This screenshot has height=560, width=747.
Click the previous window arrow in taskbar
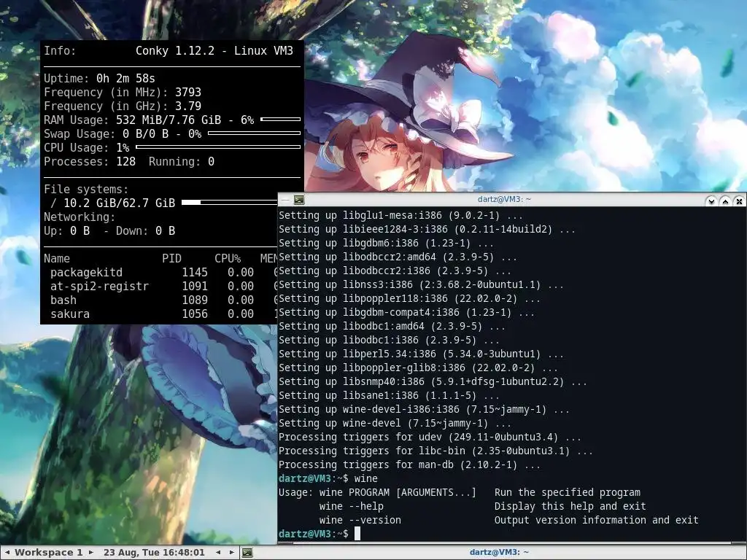click(218, 553)
